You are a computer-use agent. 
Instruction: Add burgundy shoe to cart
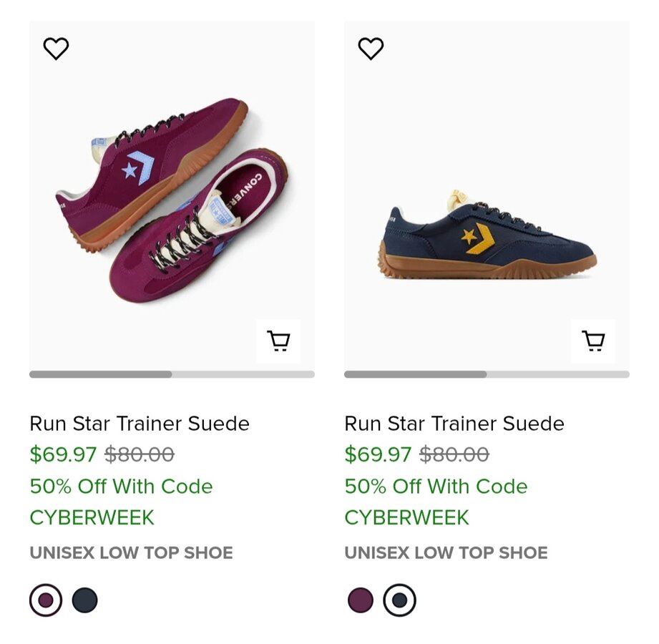point(278,341)
